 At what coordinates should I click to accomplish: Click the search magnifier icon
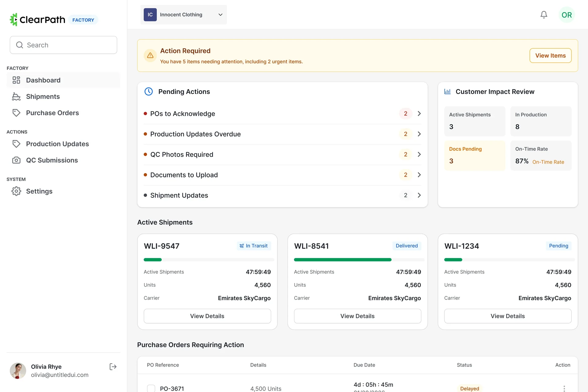pyautogui.click(x=20, y=45)
